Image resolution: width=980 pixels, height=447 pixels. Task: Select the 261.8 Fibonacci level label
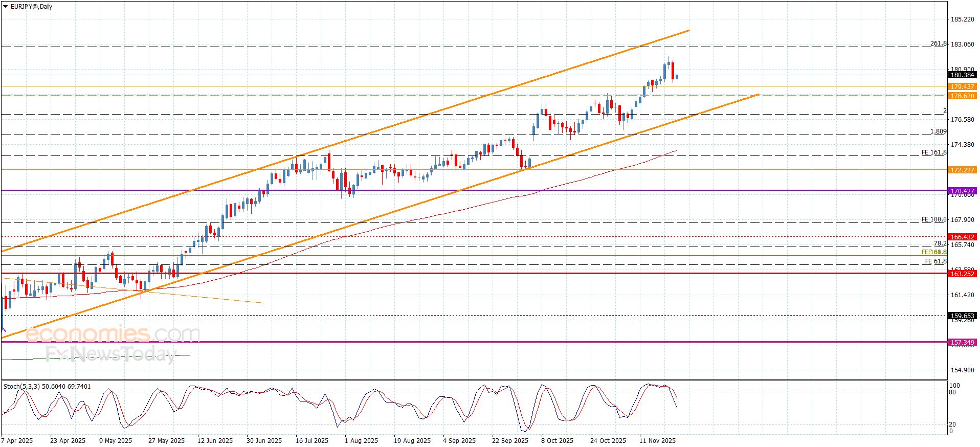click(938, 43)
